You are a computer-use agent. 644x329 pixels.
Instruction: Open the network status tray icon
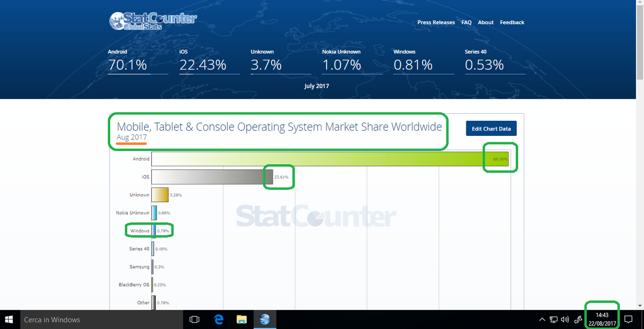553,319
